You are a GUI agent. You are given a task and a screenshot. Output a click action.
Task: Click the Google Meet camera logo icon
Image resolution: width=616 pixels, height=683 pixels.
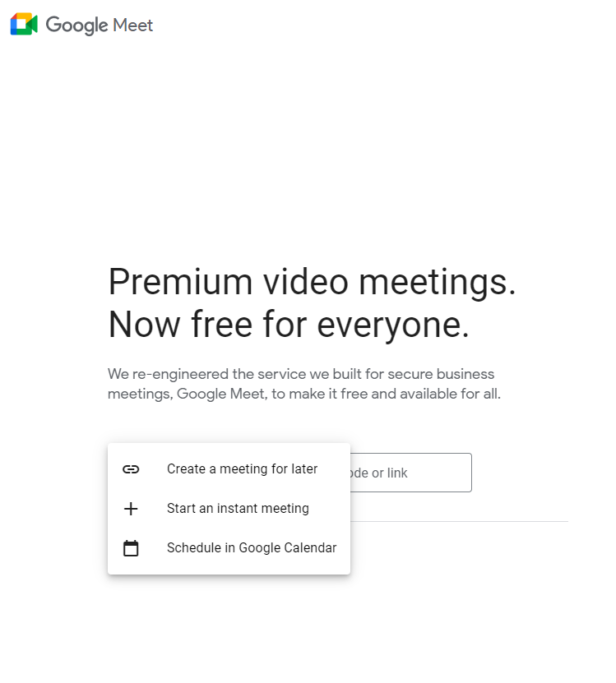pos(24,24)
